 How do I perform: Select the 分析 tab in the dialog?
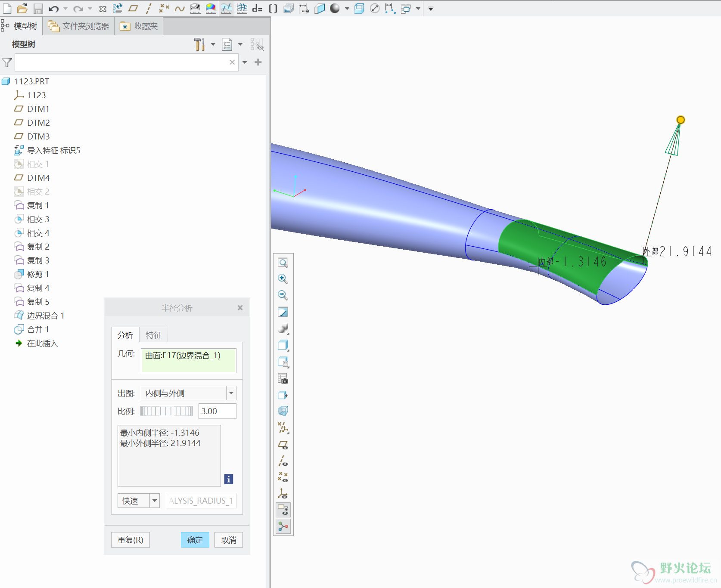(125, 335)
